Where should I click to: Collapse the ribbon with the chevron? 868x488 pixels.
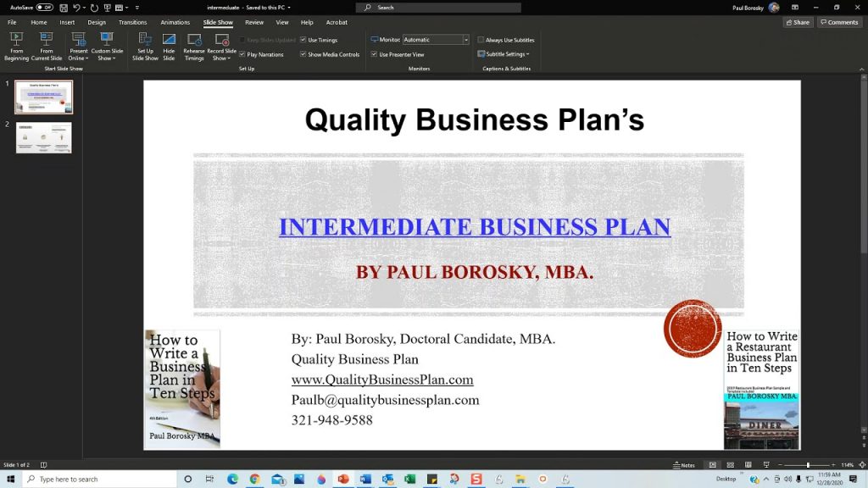pyautogui.click(x=862, y=69)
